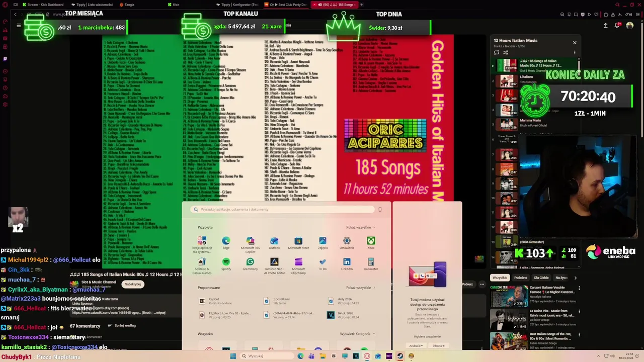The height and width of the screenshot is (362, 644).
Task: Click taskbar search box Wyszukaj
Action: 267,356
